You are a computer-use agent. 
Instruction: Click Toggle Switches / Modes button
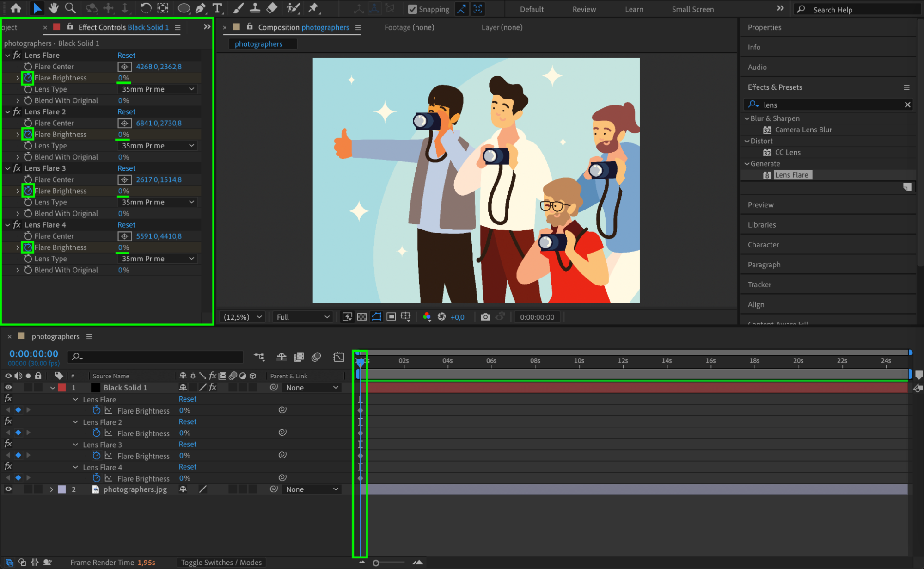(221, 563)
